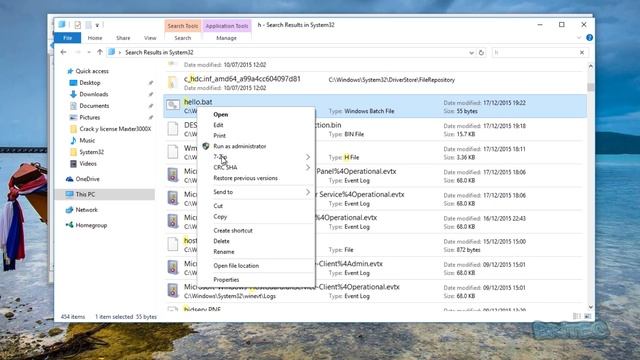Open the Manage ribbon tab
Viewport: 640px width, 360px height.
click(226, 38)
